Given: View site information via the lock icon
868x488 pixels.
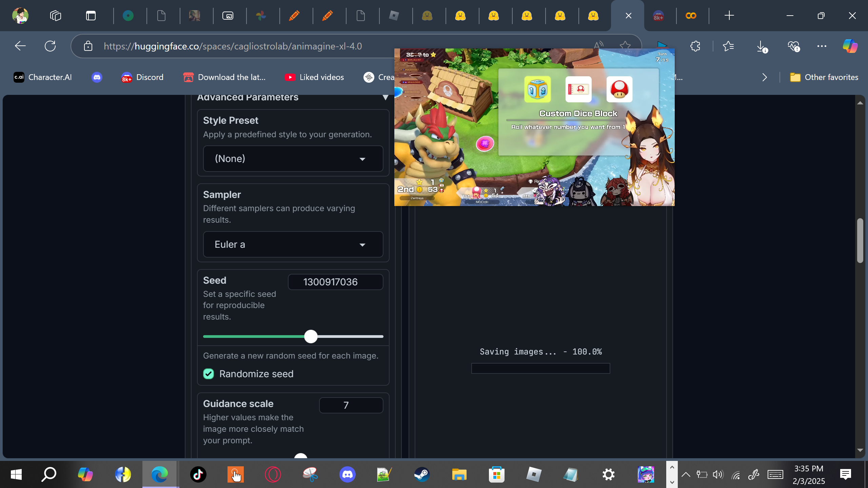Looking at the screenshot, I should point(88,46).
